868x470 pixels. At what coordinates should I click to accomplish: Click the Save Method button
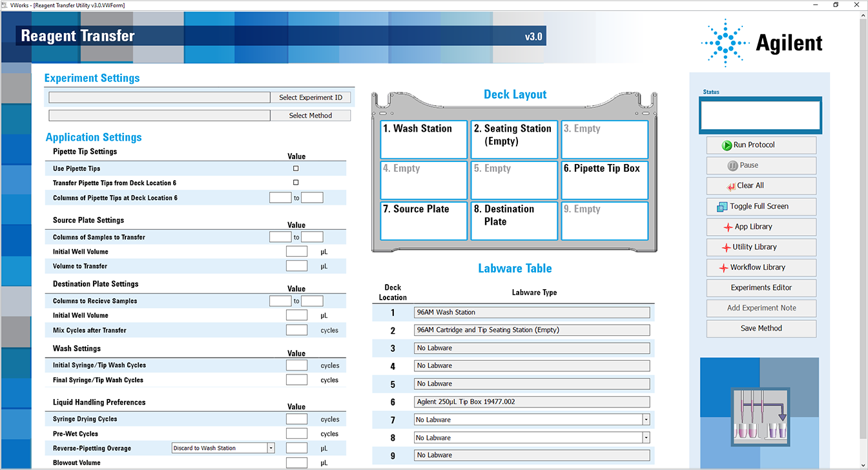(761, 329)
